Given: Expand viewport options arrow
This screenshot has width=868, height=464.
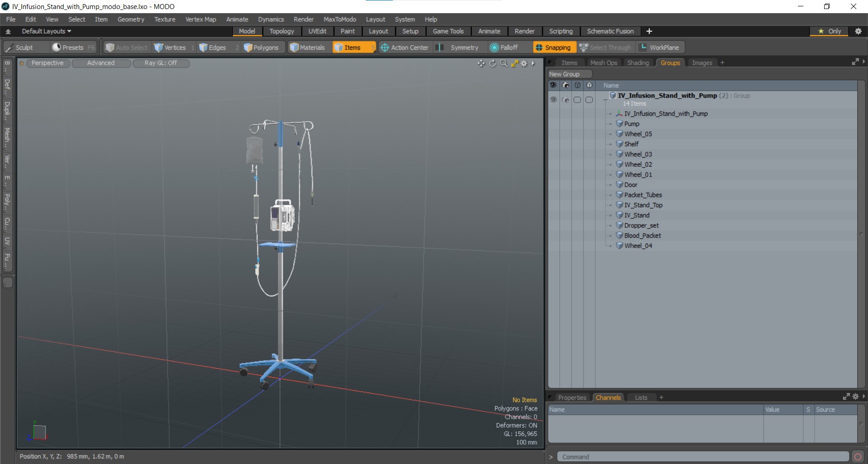Looking at the screenshot, I should (x=533, y=63).
